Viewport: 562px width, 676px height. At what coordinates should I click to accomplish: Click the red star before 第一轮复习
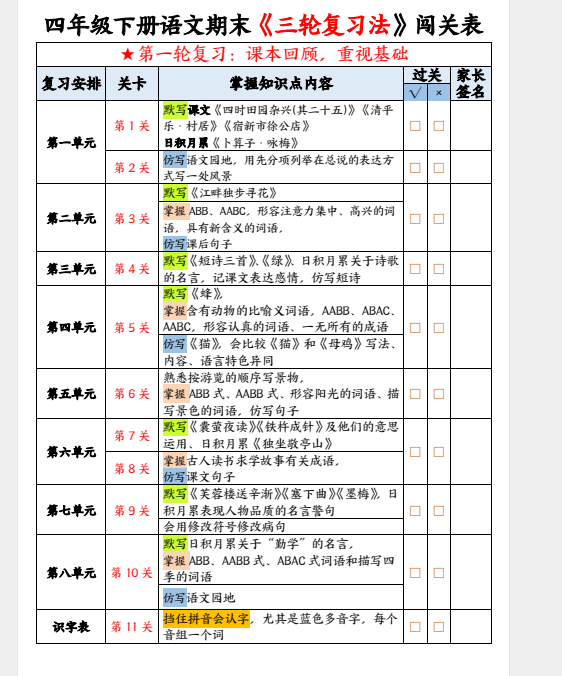click(x=128, y=54)
